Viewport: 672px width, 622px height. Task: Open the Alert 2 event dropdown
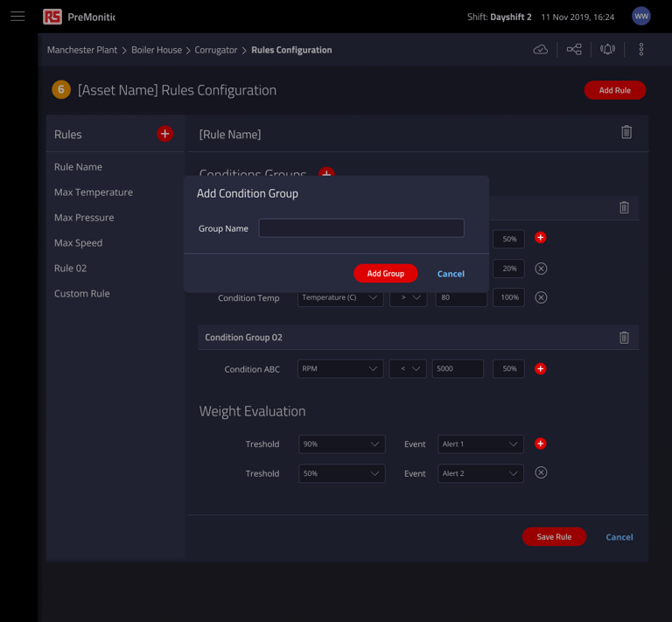(x=480, y=473)
